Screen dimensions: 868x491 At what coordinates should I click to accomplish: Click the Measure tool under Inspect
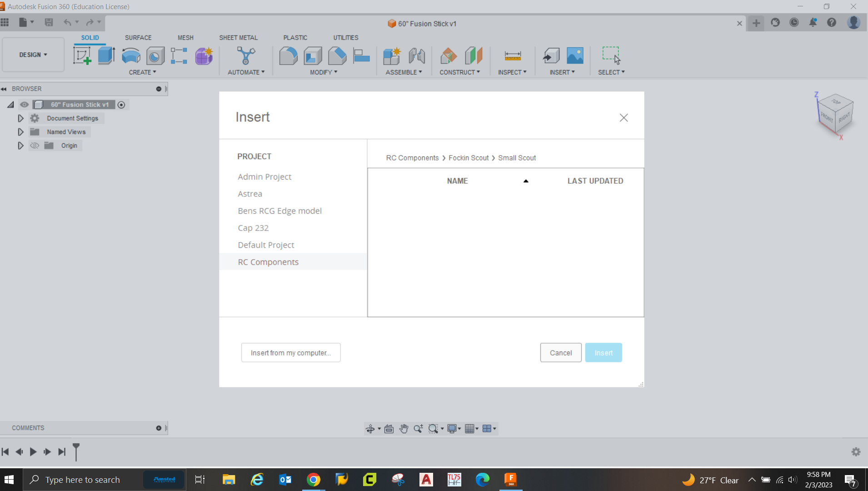[x=513, y=56]
